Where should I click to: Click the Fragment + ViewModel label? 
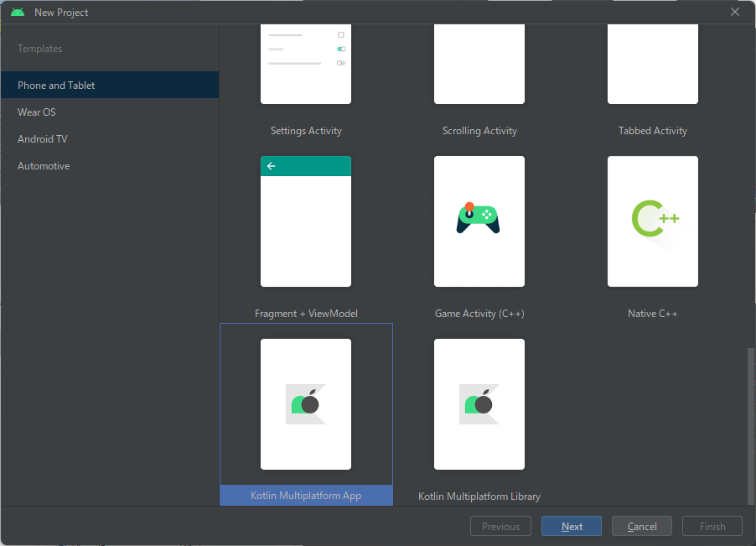(306, 314)
